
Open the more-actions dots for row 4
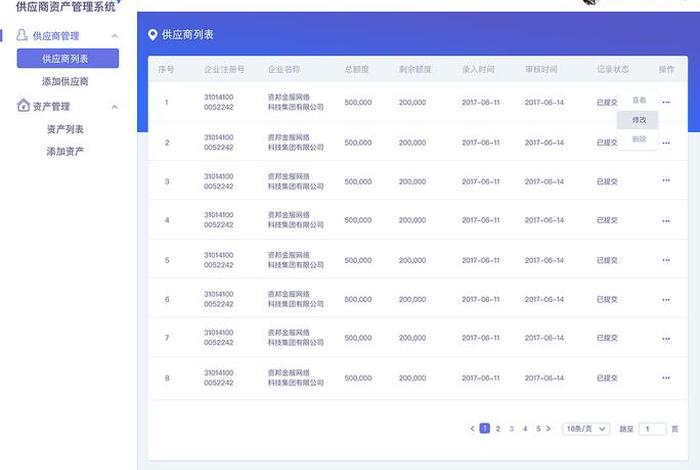point(666,220)
